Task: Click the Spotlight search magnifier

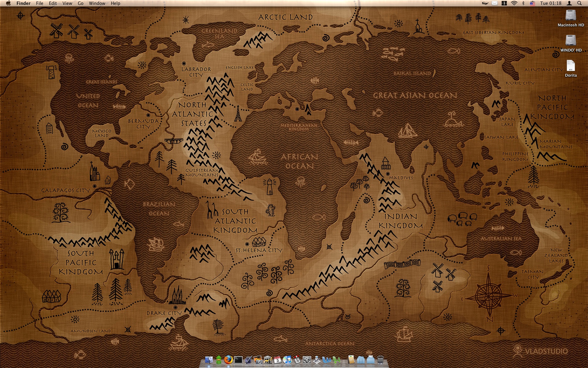Action: click(x=579, y=3)
